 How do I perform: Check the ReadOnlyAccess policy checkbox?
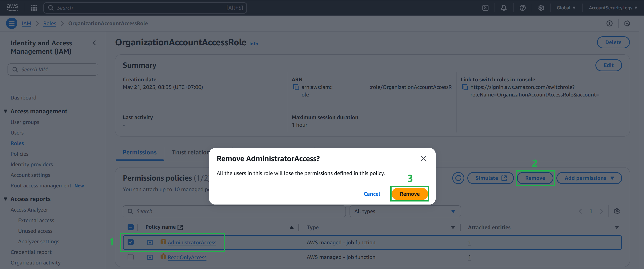tap(131, 257)
